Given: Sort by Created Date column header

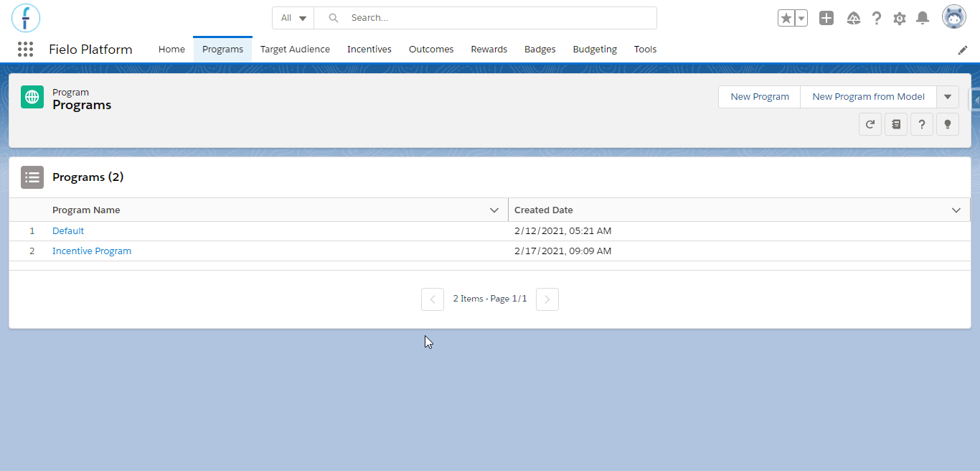Looking at the screenshot, I should point(544,210).
